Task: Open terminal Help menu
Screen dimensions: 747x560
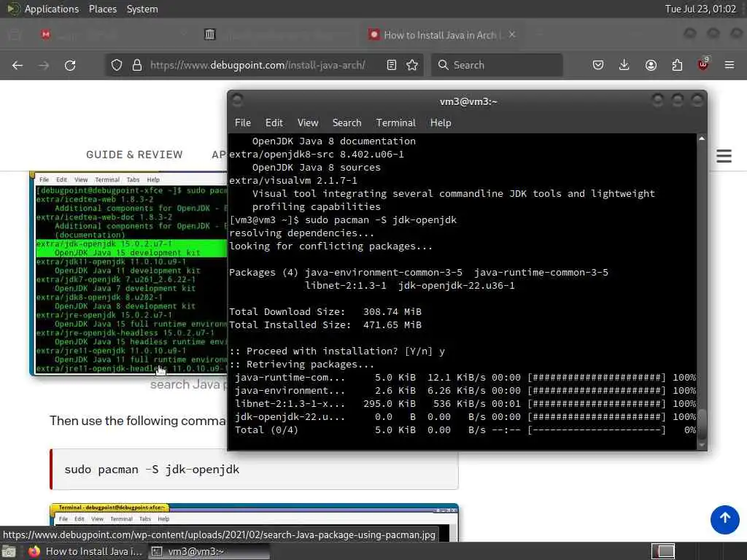Action: 441,122
